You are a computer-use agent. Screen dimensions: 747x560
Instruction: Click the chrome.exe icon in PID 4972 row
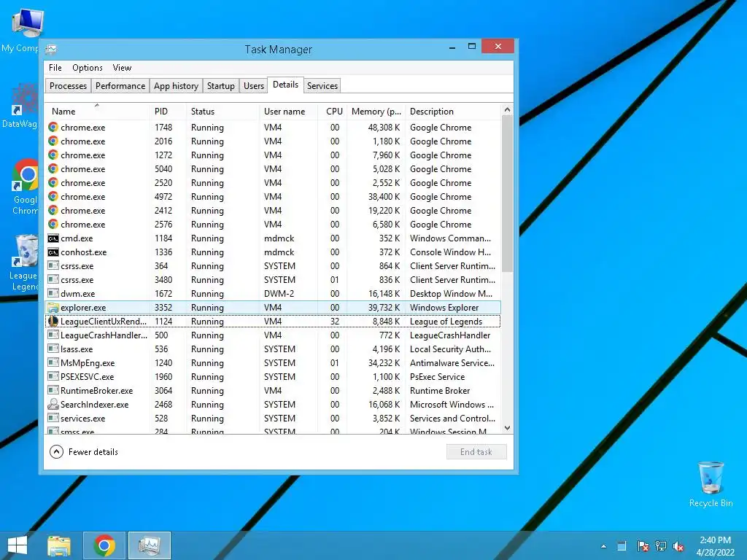coord(53,196)
